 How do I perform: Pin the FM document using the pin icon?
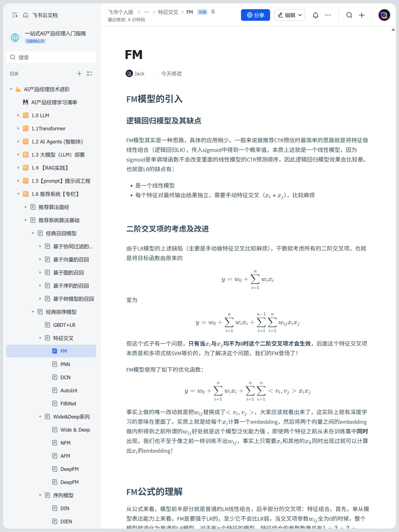click(x=213, y=12)
